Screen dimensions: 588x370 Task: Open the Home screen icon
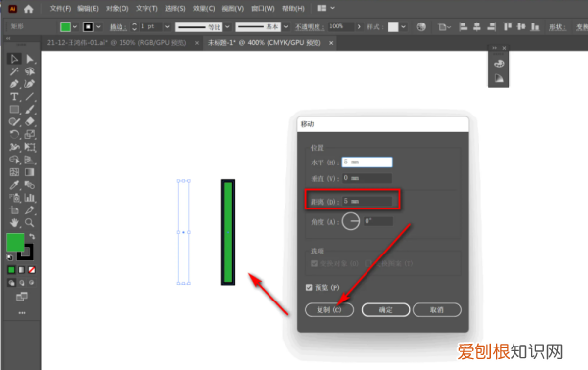(x=28, y=9)
